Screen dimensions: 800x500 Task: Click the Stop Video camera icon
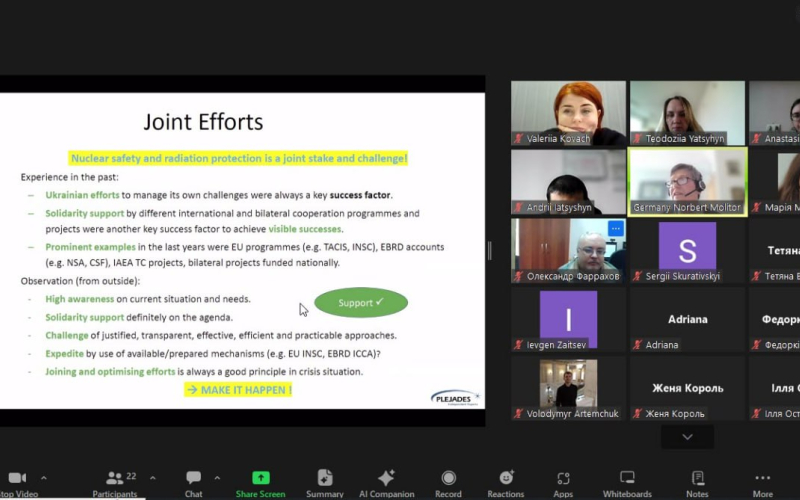coord(17,478)
